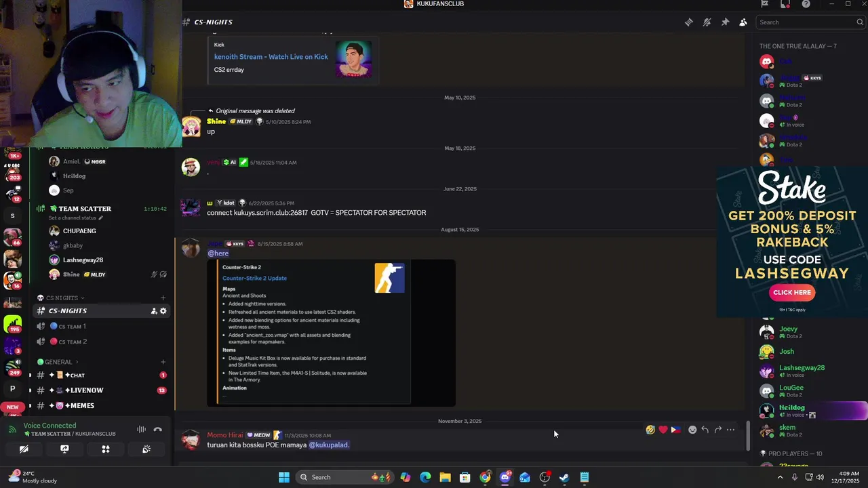Viewport: 868px width, 488px height.
Task: Open the Threads icon in channel header
Action: [x=689, y=22]
